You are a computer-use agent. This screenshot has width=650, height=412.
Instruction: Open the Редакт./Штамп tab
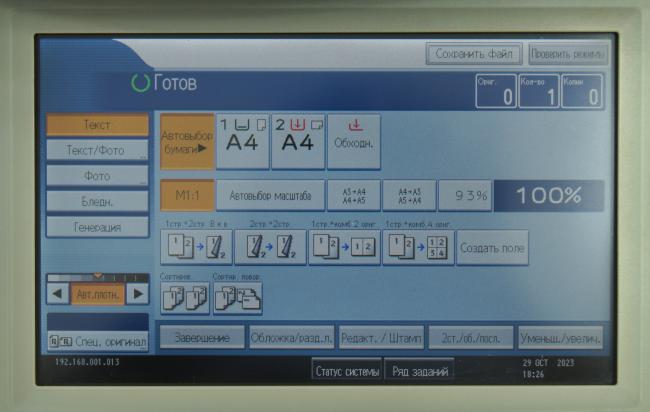click(381, 338)
